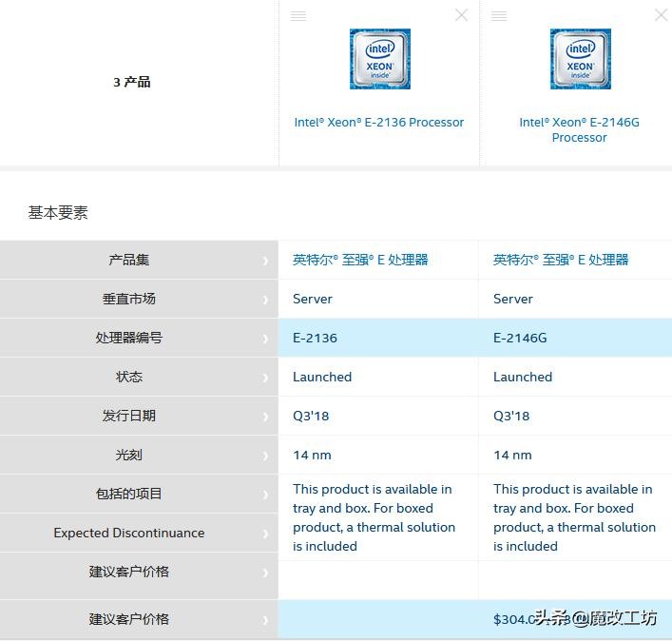
Task: Select the highlighted E-2146G processor number cell
Action: click(575, 338)
